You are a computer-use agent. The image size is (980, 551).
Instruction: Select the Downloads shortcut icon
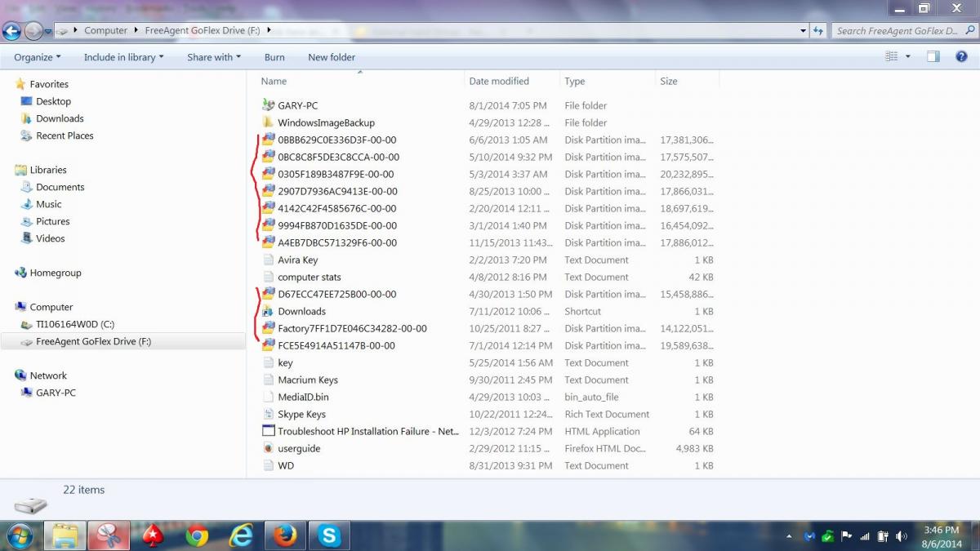click(x=269, y=311)
